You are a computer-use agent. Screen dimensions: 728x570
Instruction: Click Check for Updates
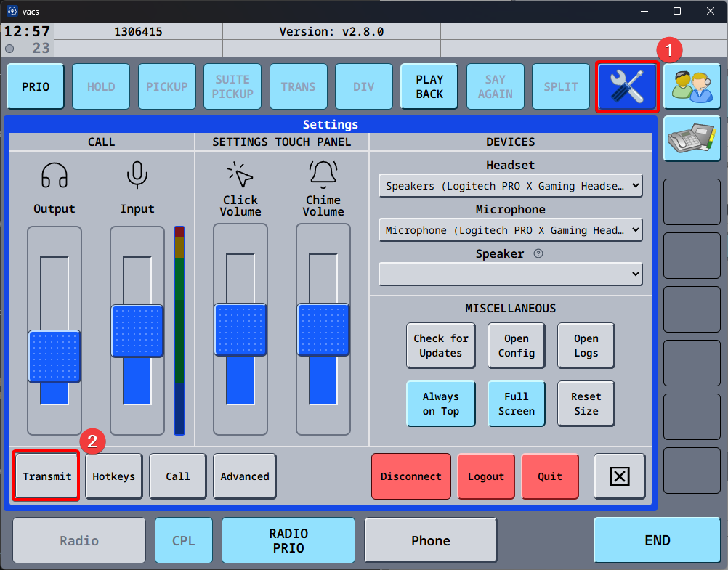pos(440,346)
